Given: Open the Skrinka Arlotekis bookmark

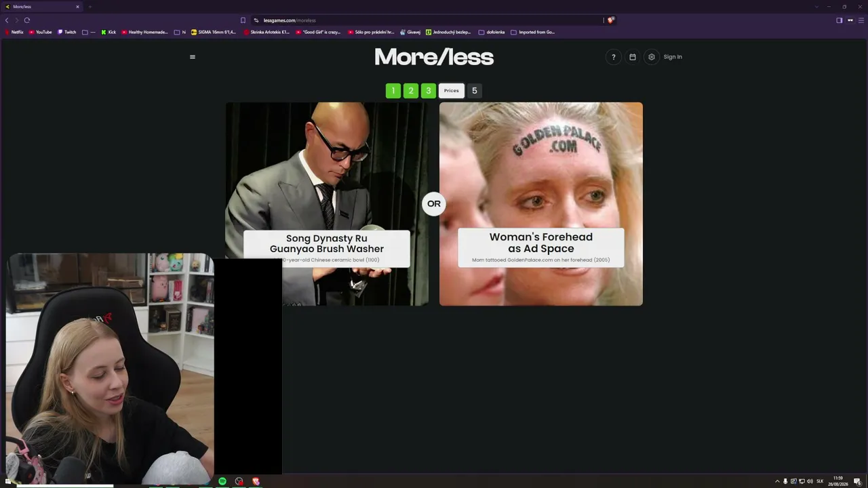Looking at the screenshot, I should pos(267,32).
